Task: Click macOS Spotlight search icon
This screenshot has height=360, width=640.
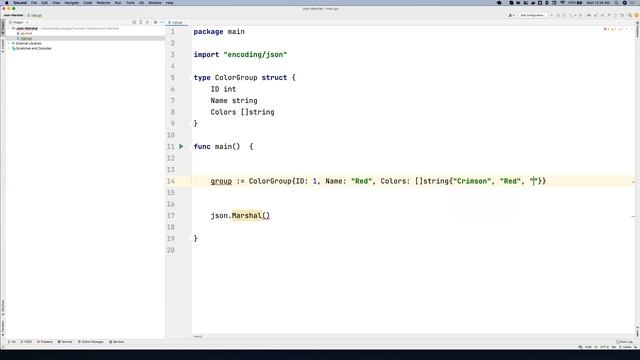Action: tap(616, 3)
